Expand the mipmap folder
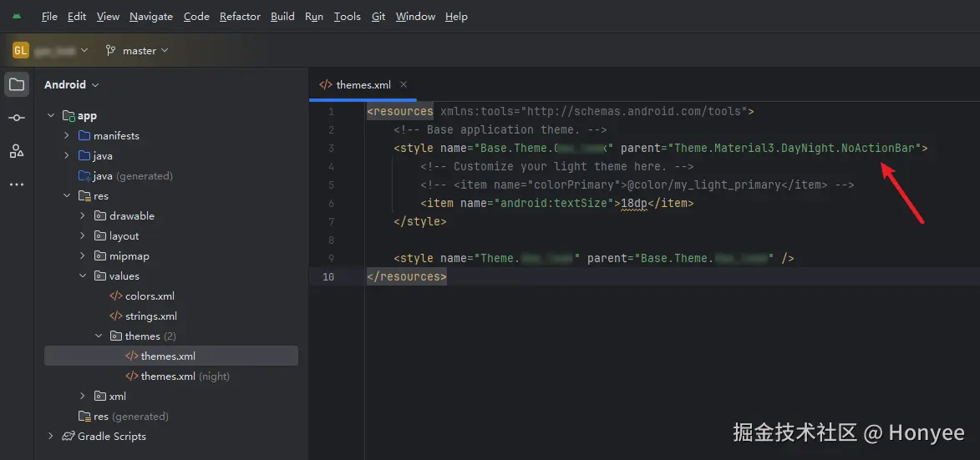980x460 pixels. click(x=82, y=256)
